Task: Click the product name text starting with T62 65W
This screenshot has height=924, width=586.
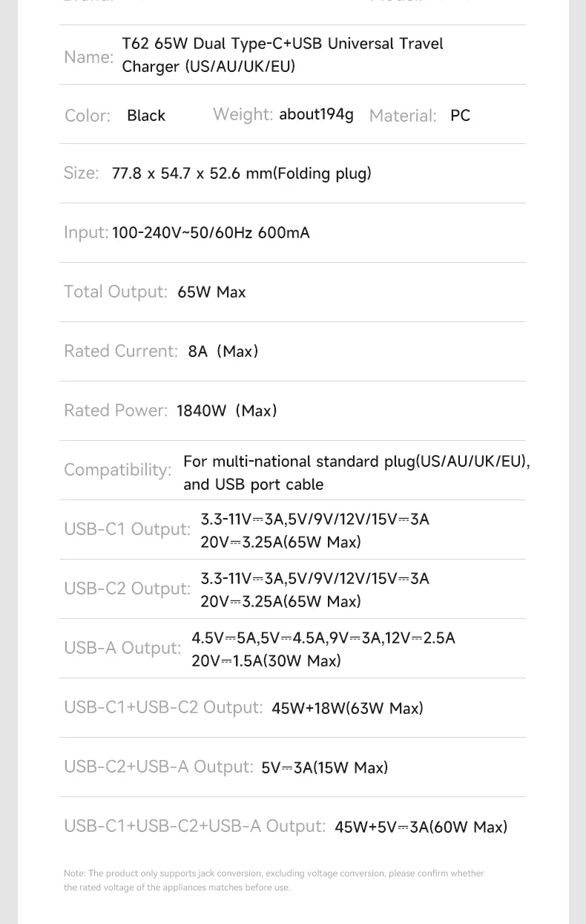Action: tap(282, 55)
